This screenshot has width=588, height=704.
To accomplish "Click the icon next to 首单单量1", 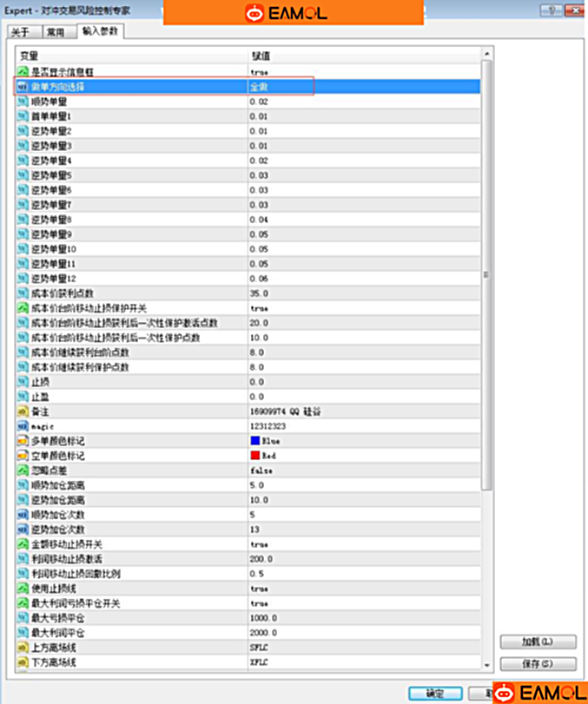I will (23, 116).
